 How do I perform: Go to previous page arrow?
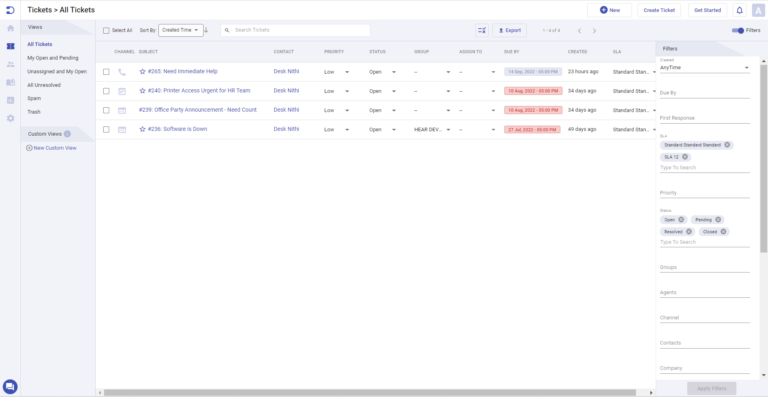tap(579, 31)
